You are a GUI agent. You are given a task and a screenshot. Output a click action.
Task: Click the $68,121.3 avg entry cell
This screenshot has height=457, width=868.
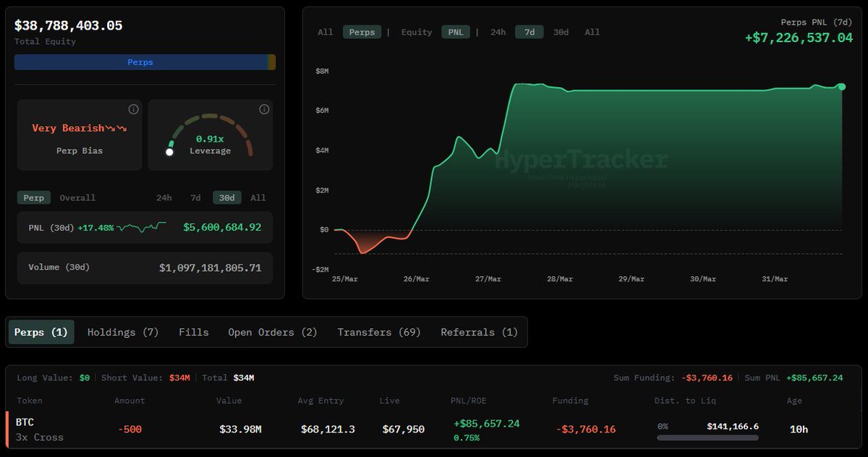328,430
